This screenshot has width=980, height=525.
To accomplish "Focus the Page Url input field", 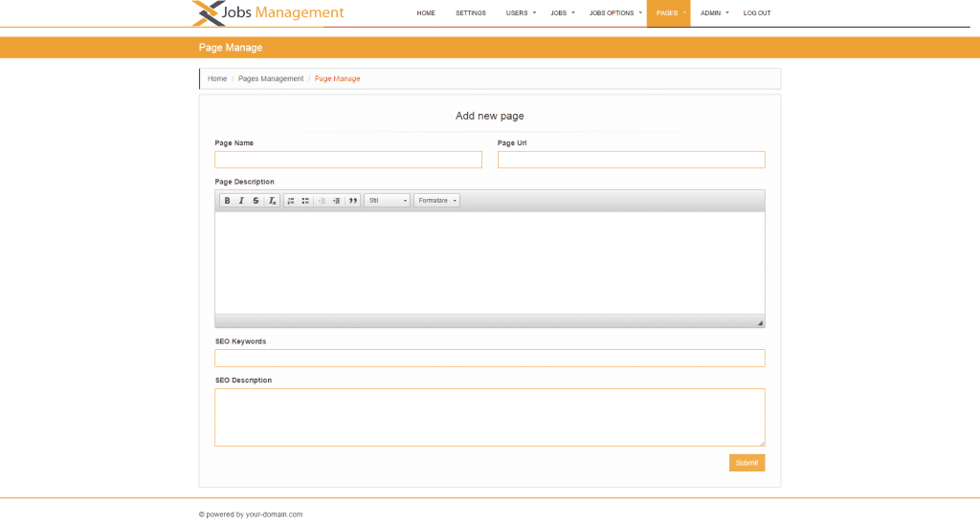I will pyautogui.click(x=632, y=160).
